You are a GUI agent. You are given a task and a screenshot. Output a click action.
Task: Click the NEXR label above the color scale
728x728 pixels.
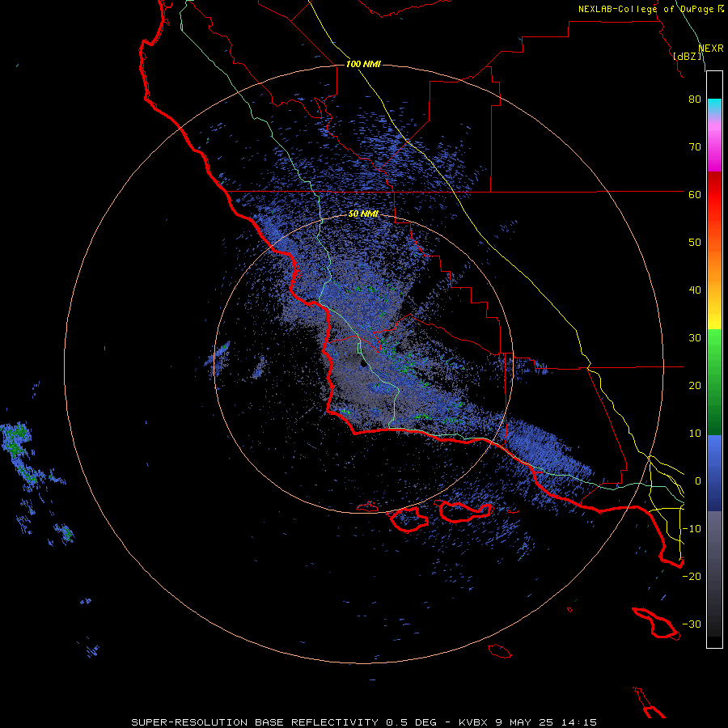711,49
